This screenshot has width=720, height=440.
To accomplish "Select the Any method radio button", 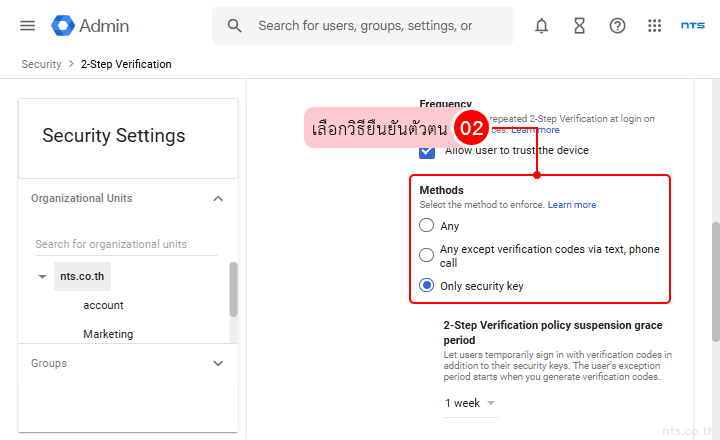I will 427,226.
